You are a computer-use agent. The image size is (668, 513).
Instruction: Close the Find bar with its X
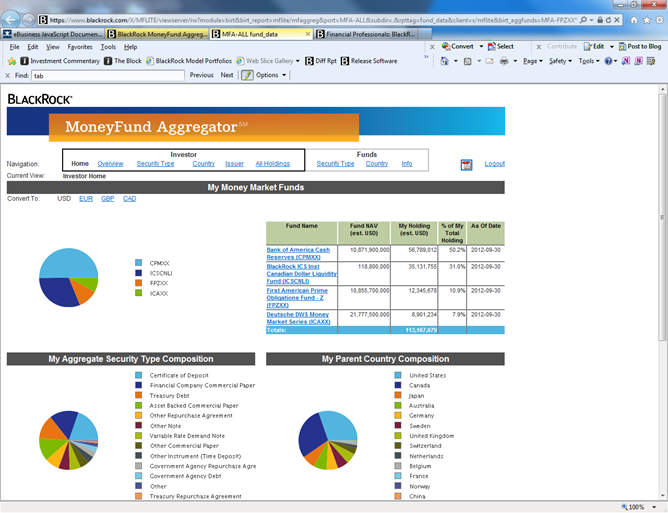7,76
